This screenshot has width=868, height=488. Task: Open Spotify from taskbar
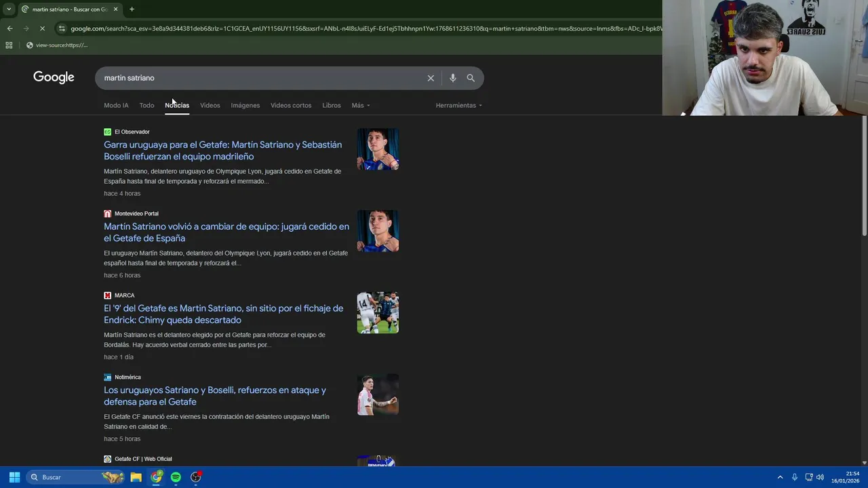(176, 477)
